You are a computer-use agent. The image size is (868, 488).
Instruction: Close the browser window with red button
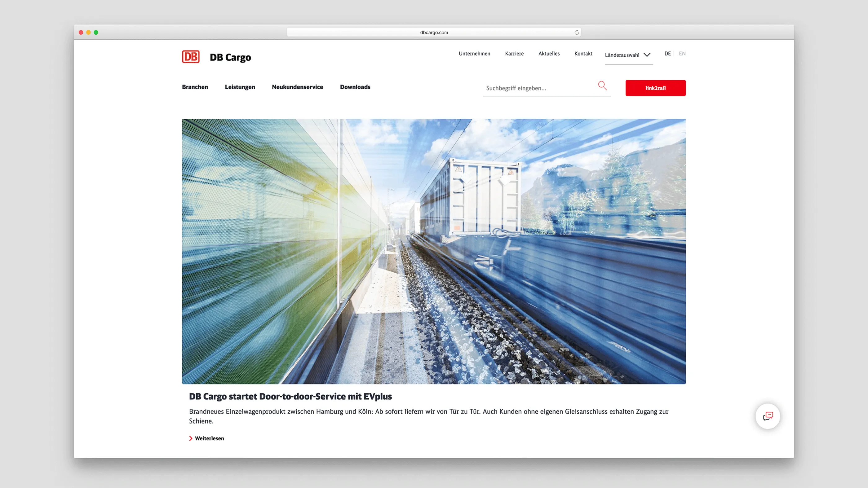[81, 32]
